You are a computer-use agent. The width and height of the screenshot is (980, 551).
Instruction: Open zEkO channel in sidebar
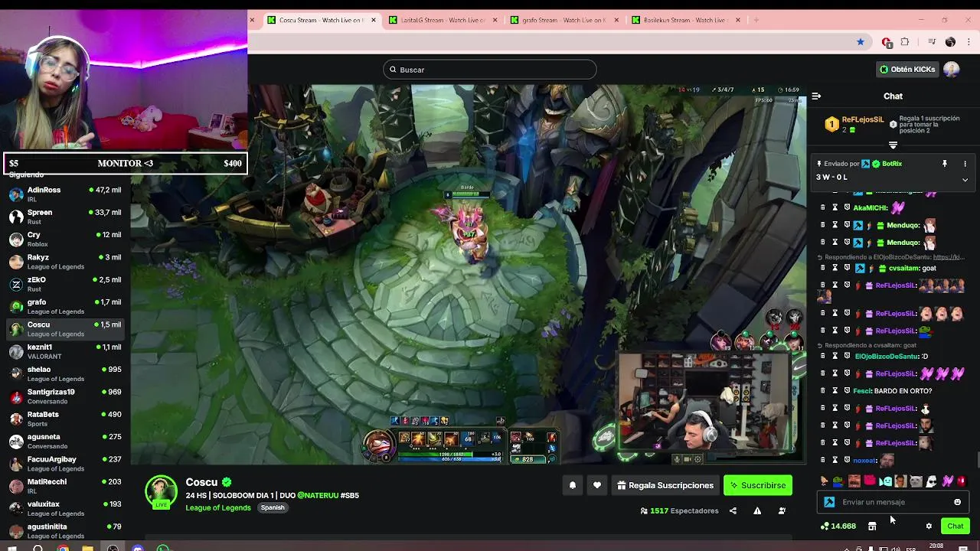(65, 284)
